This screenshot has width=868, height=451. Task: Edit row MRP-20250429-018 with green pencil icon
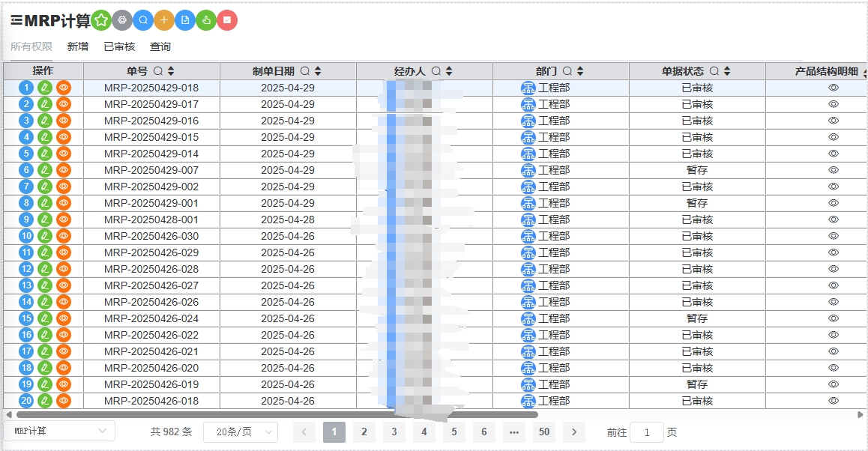(45, 88)
